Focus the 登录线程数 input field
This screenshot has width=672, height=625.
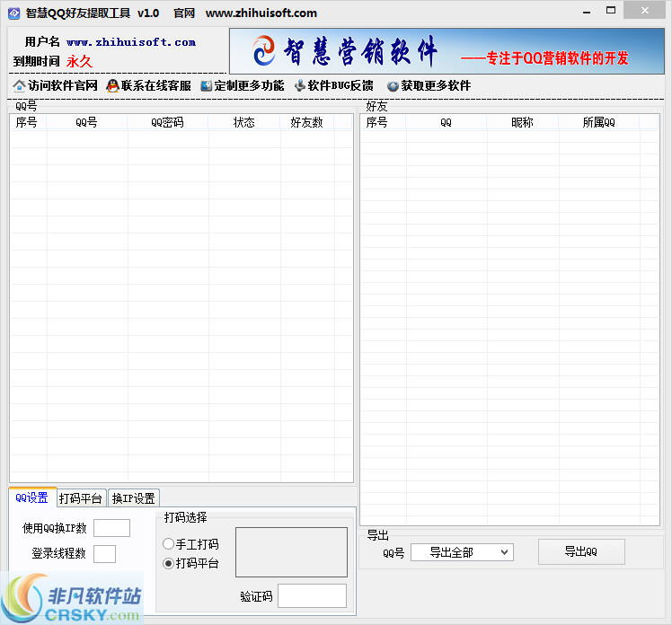pos(104,553)
